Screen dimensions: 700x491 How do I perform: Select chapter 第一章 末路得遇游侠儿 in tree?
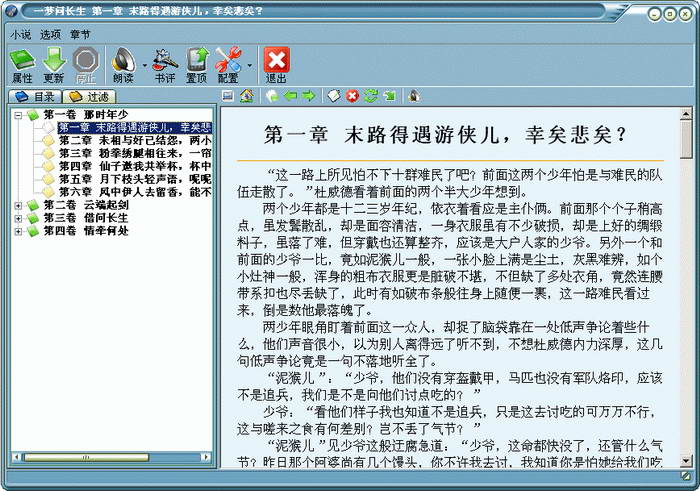coord(135,128)
